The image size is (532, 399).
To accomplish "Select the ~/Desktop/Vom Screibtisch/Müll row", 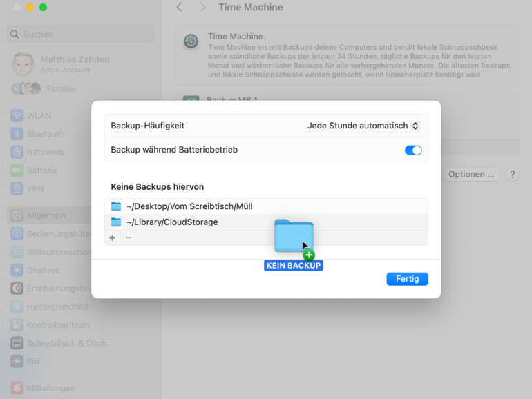I will 266,206.
